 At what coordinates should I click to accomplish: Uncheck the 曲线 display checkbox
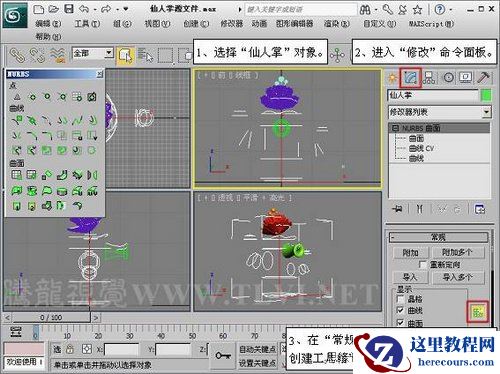(400, 310)
